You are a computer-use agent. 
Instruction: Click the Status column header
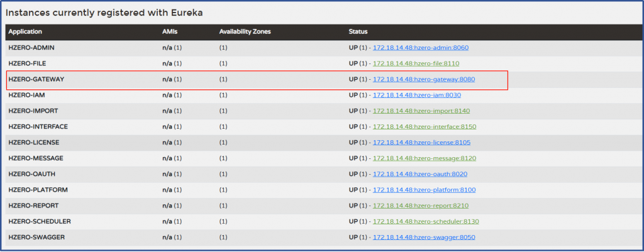[358, 31]
